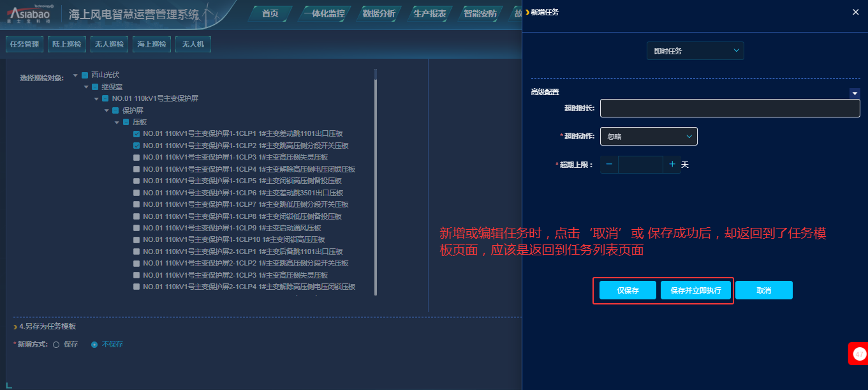
Task: Click the plus icon for 超期上限
Action: click(x=672, y=165)
